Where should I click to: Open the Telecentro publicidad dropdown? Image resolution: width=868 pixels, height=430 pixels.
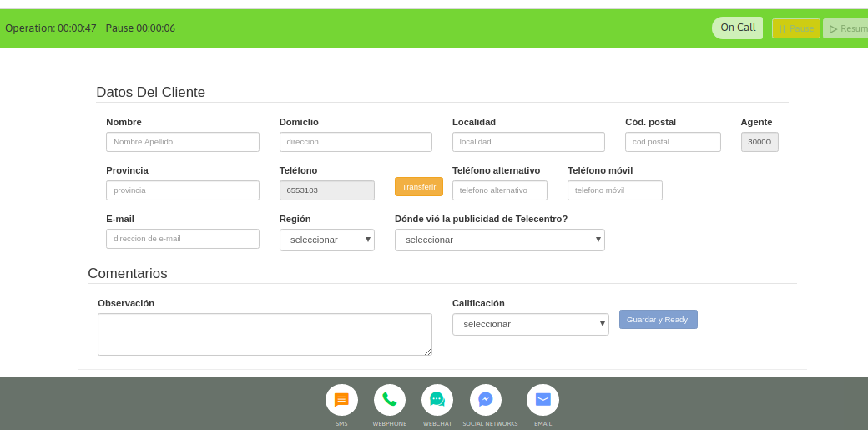[500, 240]
